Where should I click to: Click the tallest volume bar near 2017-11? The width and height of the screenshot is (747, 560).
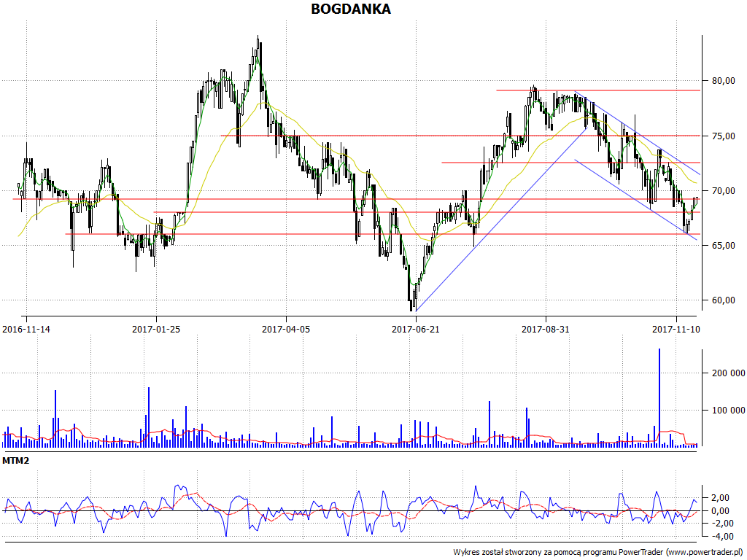click(659, 397)
